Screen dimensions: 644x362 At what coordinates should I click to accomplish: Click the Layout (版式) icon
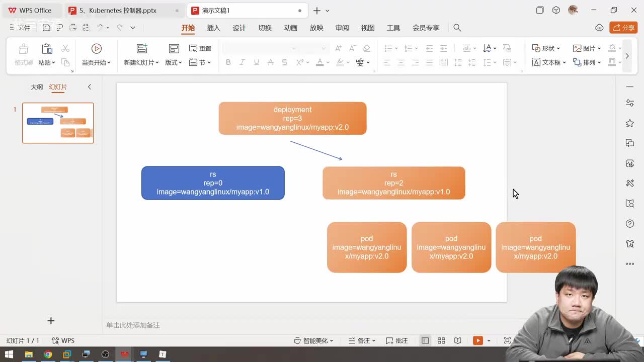174,49
